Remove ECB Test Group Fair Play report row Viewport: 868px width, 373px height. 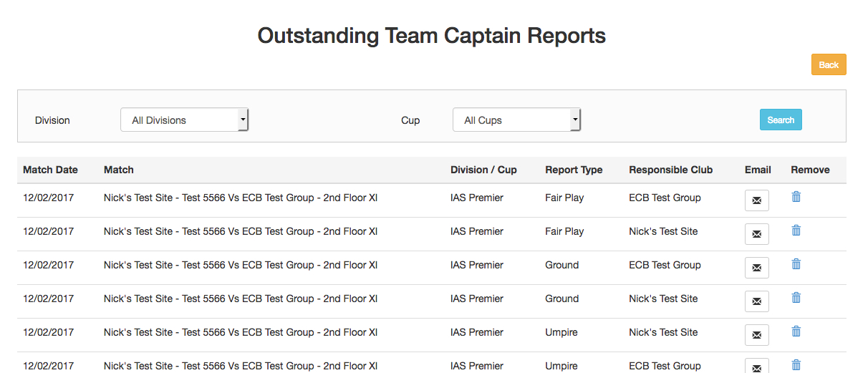tap(796, 197)
